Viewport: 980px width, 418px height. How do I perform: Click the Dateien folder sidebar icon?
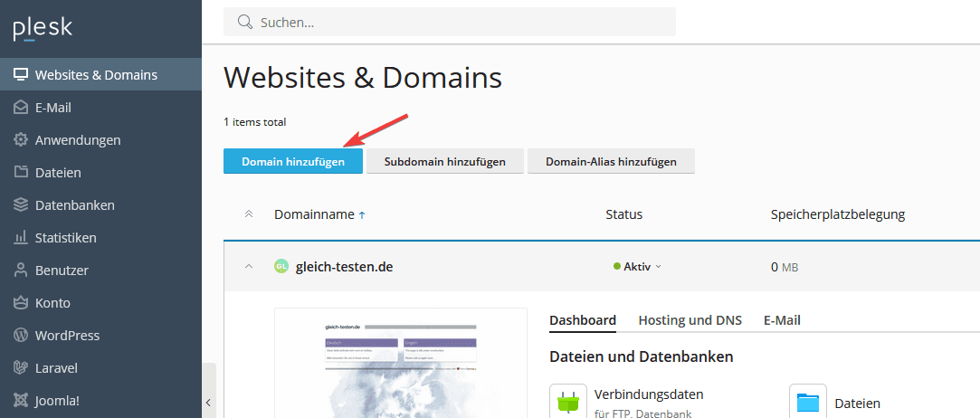click(21, 173)
